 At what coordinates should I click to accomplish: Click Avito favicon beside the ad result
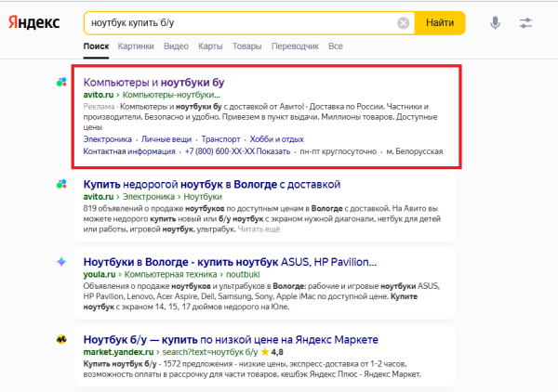pyautogui.click(x=61, y=82)
